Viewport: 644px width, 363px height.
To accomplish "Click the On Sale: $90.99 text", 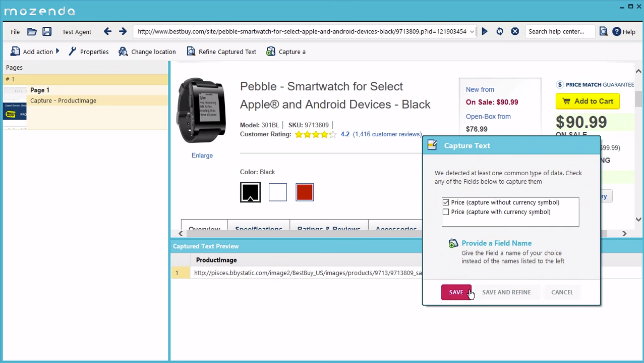I will coord(492,102).
